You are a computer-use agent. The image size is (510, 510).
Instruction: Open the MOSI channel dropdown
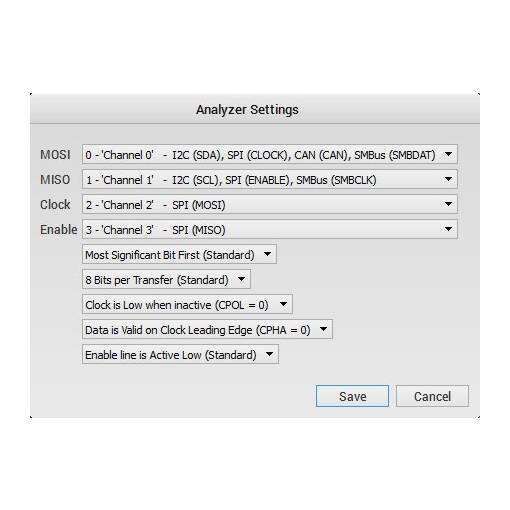(270, 154)
